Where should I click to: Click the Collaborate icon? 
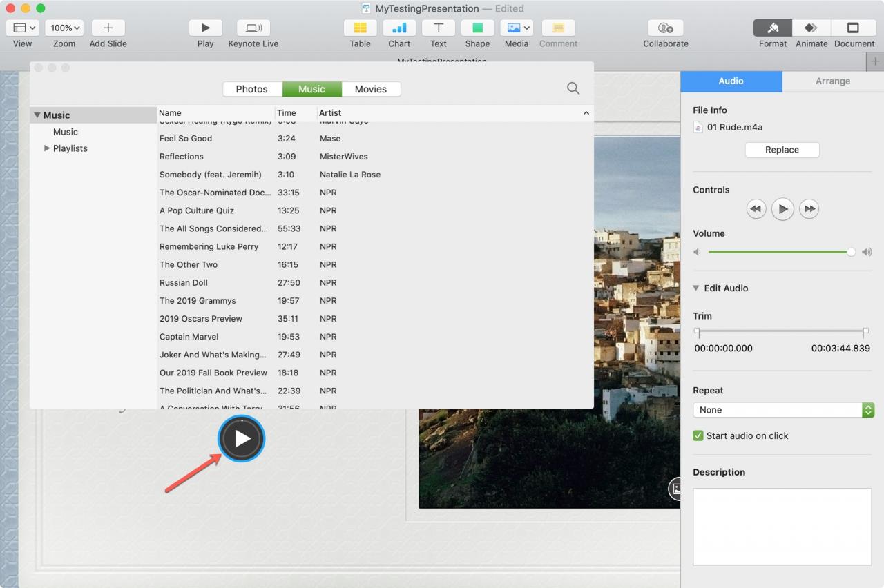(666, 28)
